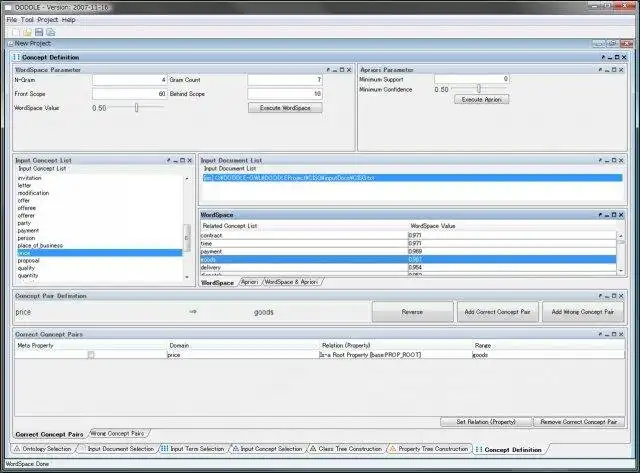Undock the Correct Concept Pairs panel pin icon
Image resolution: width=640 pixels, height=473 pixels.
(x=600, y=334)
